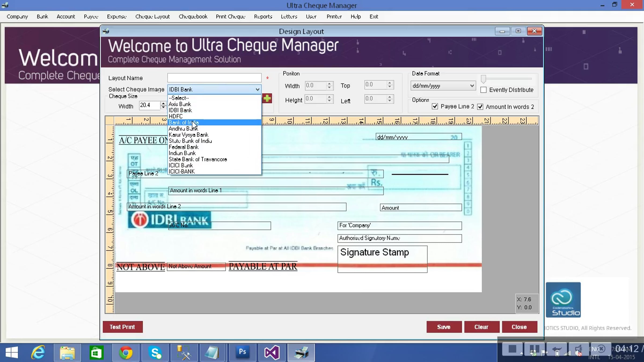This screenshot has height=362, width=644.
Task: Open the Bank menu
Action: tap(42, 17)
